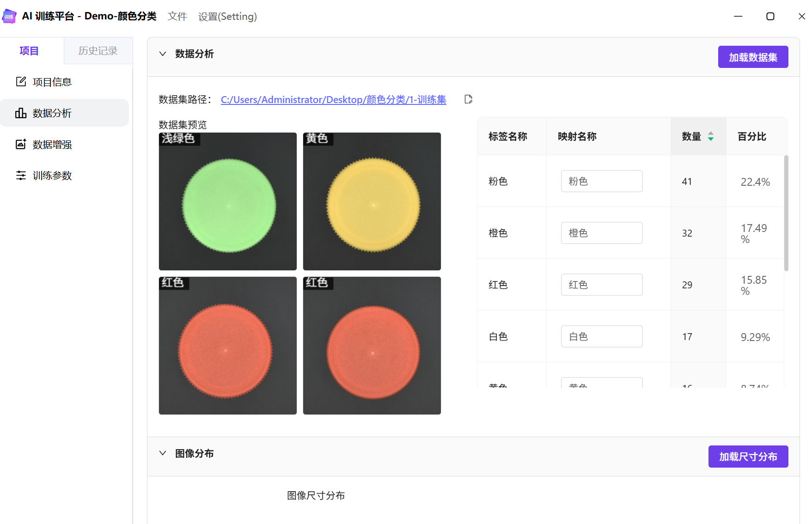Click the 加载数据集 button
Image resolution: width=812 pixels, height=524 pixels.
coord(753,57)
